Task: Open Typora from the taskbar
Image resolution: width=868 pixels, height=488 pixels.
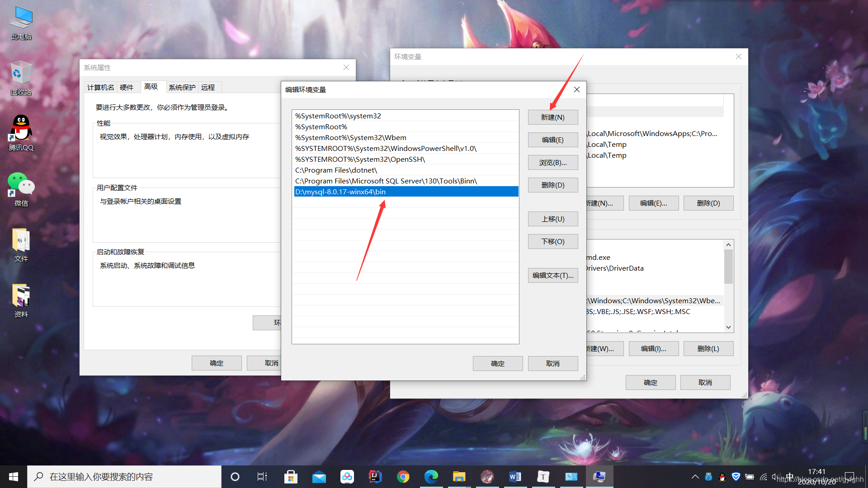Action: pos(543,477)
